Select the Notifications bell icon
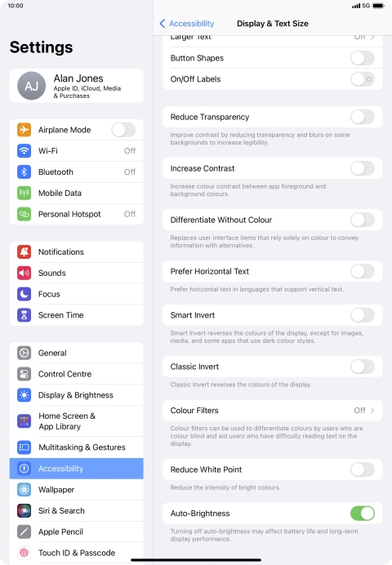Viewport: 392px width, 565px height. coord(24,251)
